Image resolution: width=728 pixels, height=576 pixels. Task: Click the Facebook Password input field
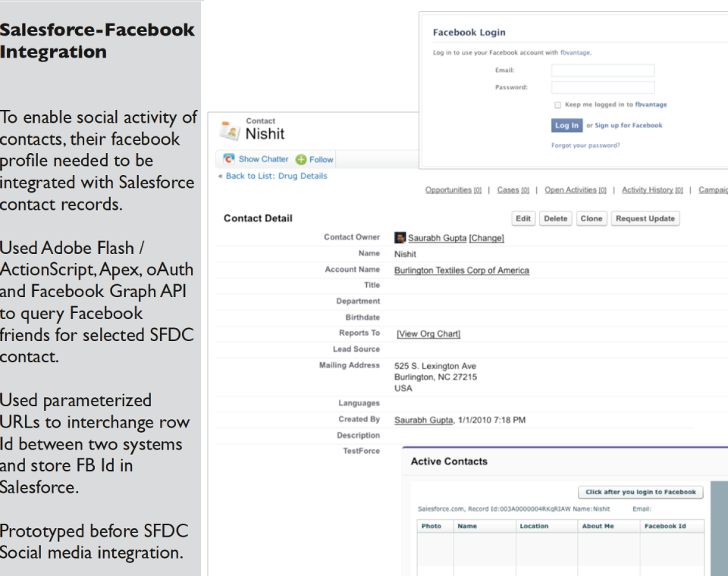point(603,87)
